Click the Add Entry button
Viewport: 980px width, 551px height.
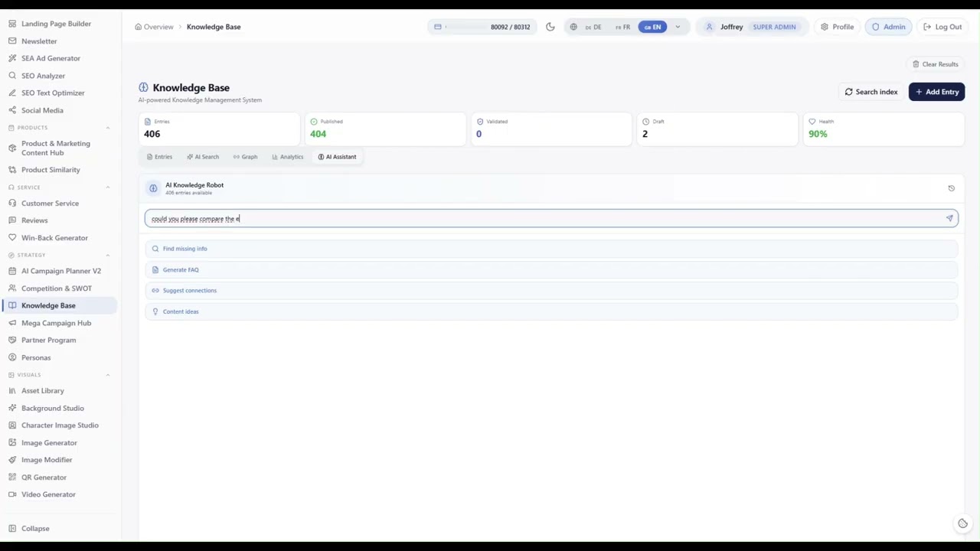pos(936,92)
